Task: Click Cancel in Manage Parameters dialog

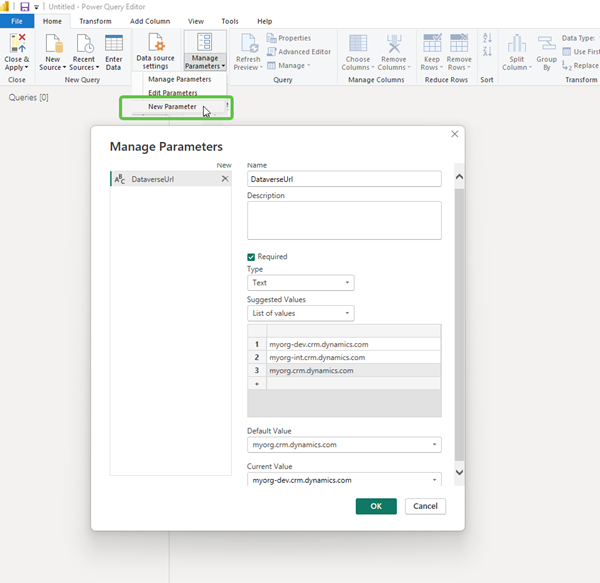Action: tap(425, 506)
